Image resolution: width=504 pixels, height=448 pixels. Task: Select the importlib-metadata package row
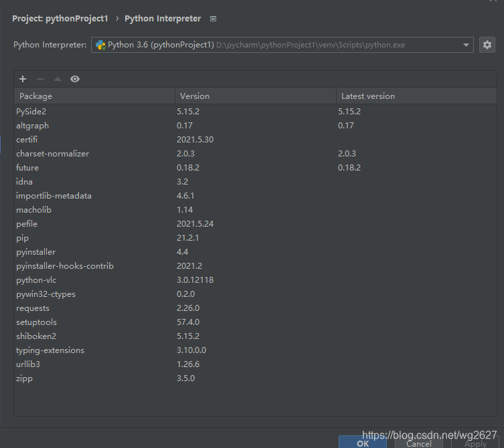pos(255,196)
